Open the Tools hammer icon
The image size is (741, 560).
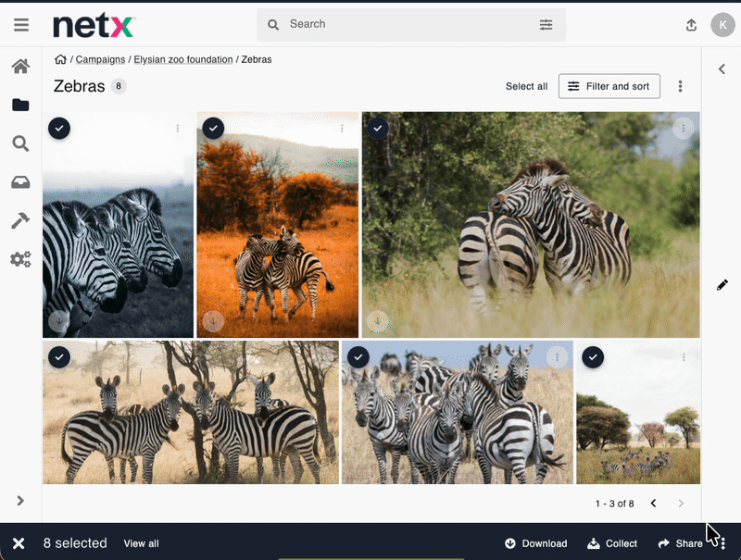20,220
